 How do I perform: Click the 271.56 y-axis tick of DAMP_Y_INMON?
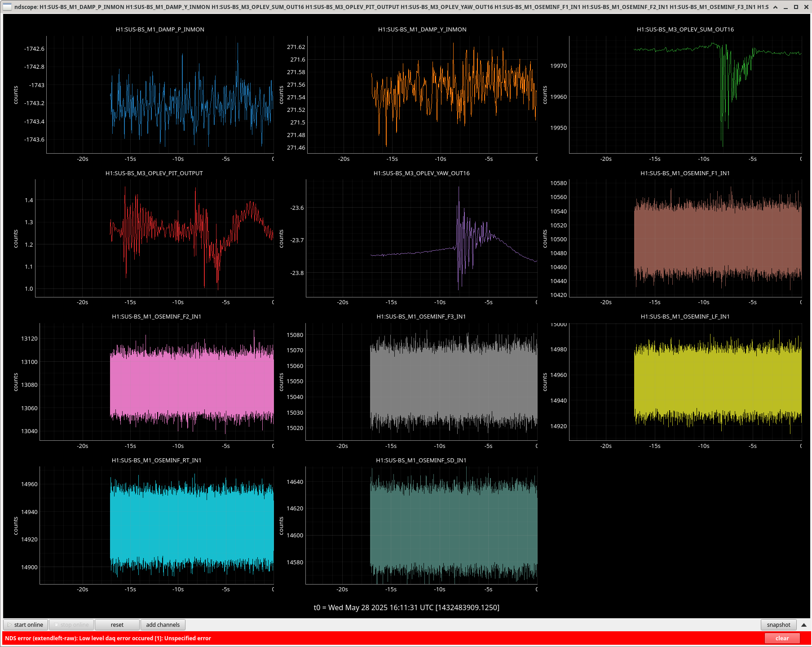point(296,84)
